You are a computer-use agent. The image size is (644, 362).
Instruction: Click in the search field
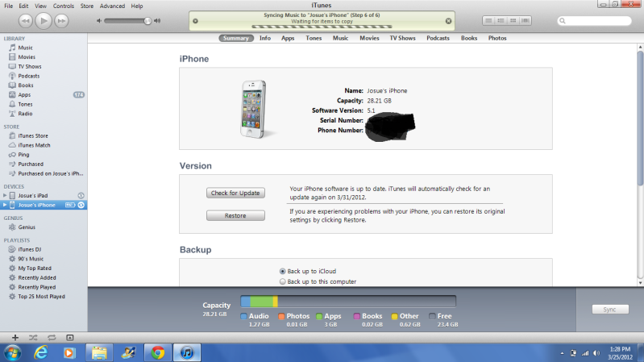(594, 21)
